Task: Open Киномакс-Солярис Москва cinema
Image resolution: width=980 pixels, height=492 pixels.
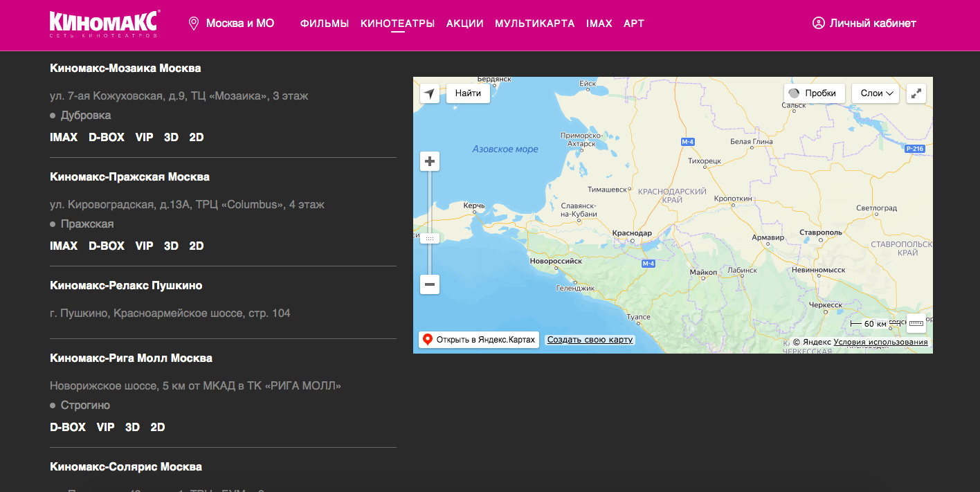Action: click(126, 467)
